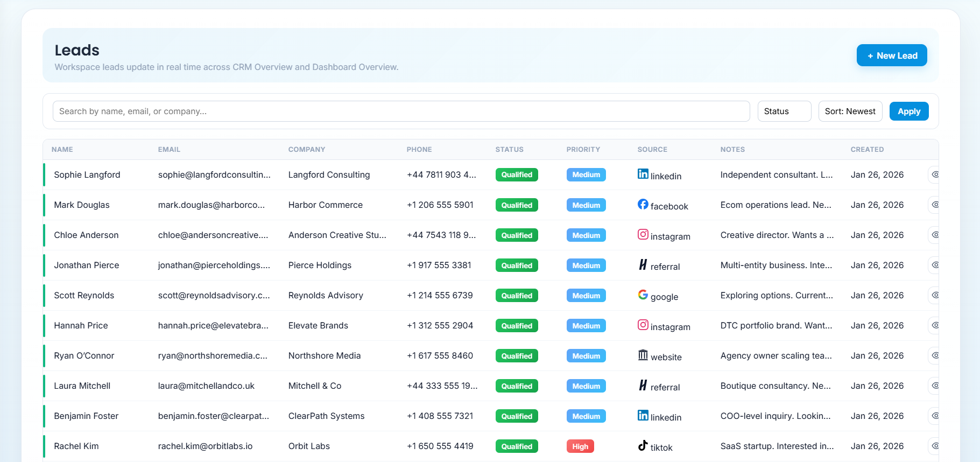Image resolution: width=980 pixels, height=462 pixels.
Task: Open the Status filter dropdown
Action: click(x=784, y=111)
